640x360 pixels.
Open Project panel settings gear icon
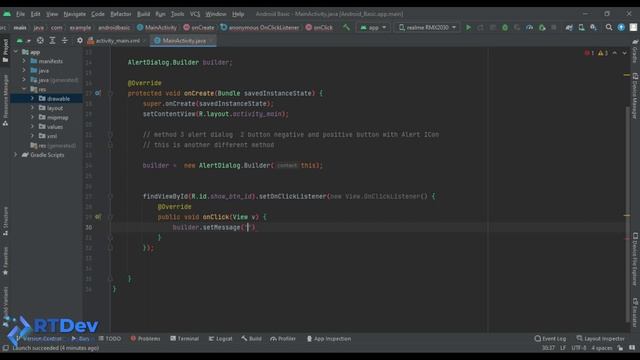click(80, 40)
